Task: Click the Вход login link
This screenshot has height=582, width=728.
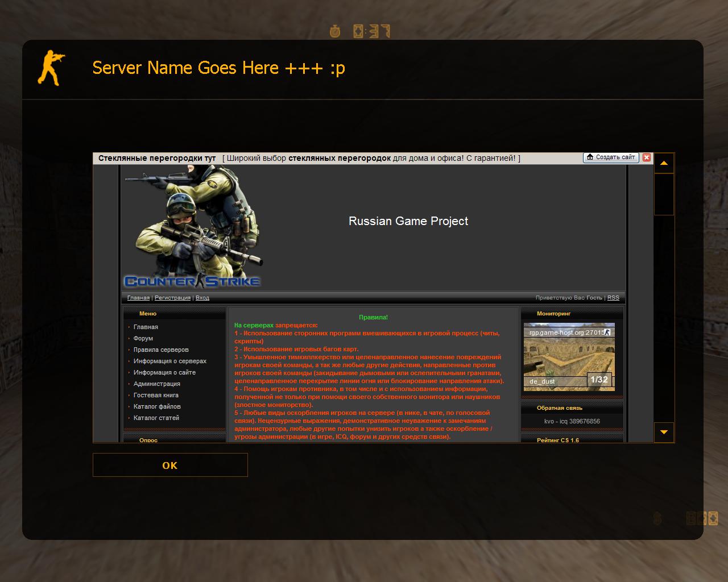Action: (202, 298)
